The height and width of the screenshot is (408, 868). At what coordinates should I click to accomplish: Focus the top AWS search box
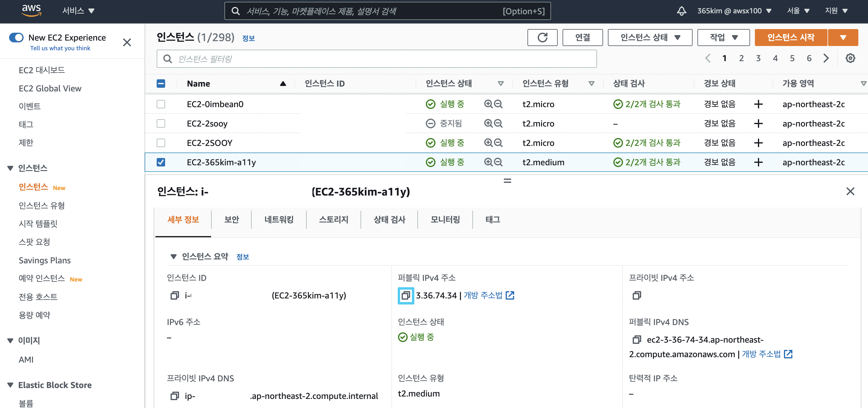click(x=387, y=11)
